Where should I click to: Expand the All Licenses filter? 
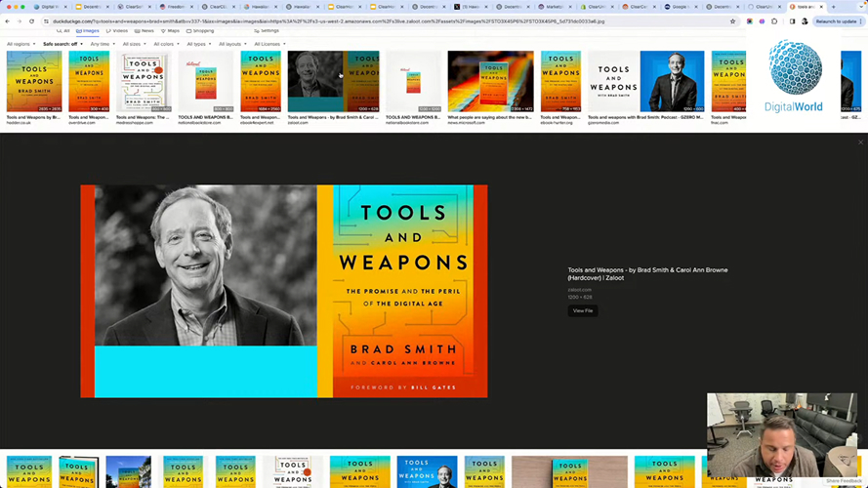pos(269,44)
